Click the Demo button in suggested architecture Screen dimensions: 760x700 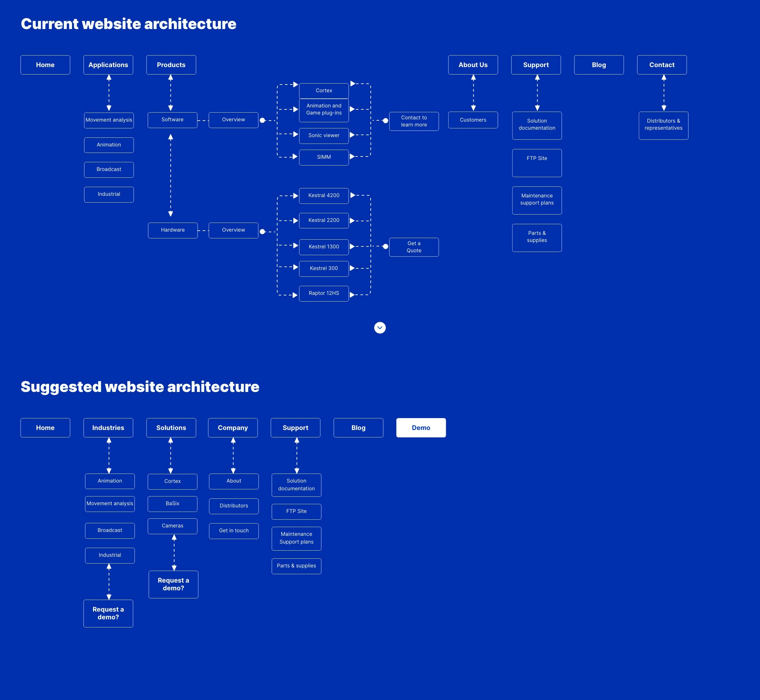tap(421, 427)
